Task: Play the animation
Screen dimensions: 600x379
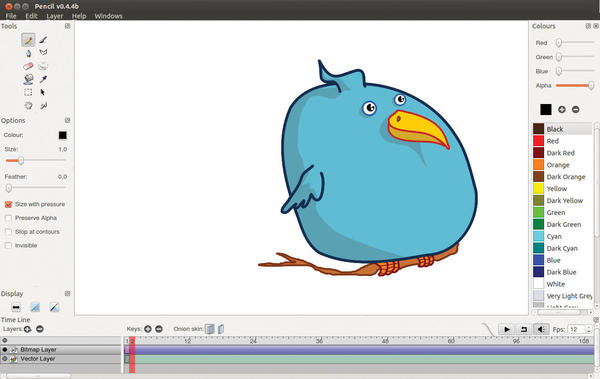Action: click(x=507, y=329)
